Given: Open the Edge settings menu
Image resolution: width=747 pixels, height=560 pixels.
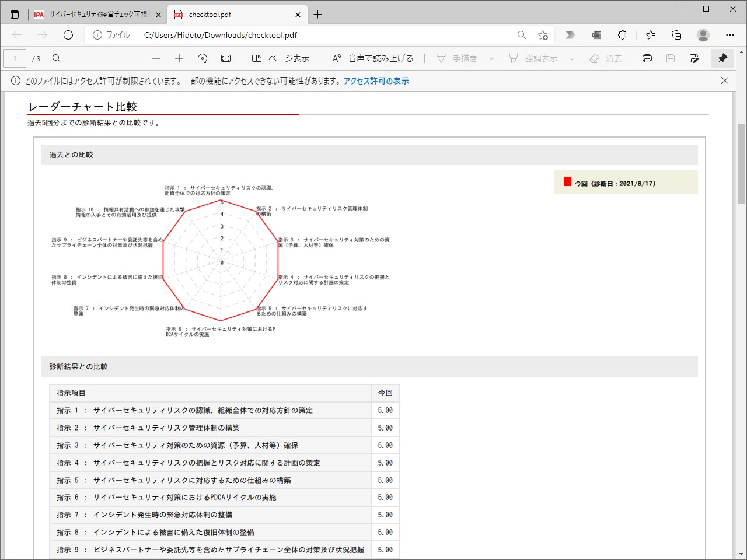Looking at the screenshot, I should pyautogui.click(x=730, y=35).
